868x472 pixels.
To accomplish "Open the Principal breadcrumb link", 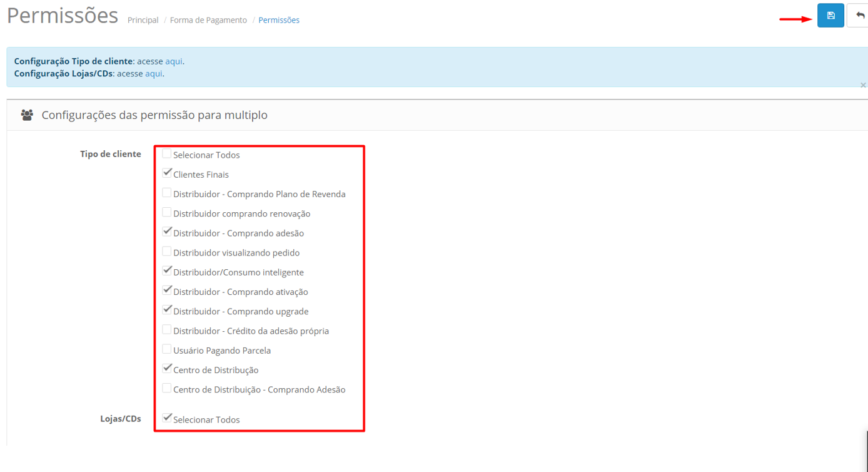I will (x=143, y=20).
